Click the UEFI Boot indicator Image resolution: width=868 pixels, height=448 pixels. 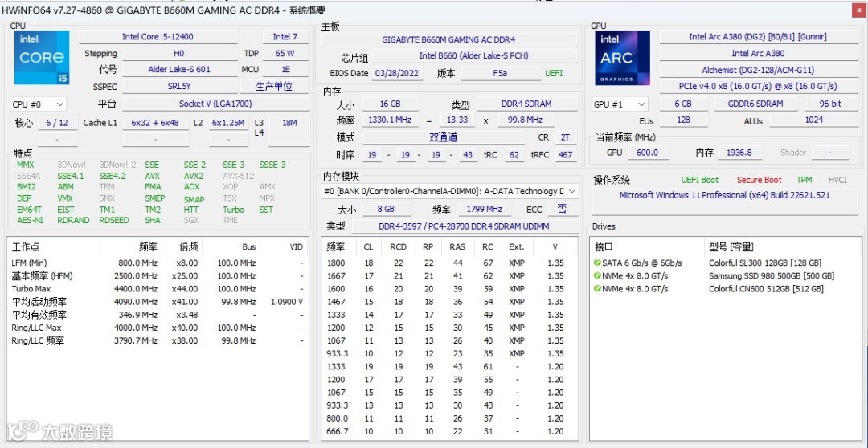(700, 180)
